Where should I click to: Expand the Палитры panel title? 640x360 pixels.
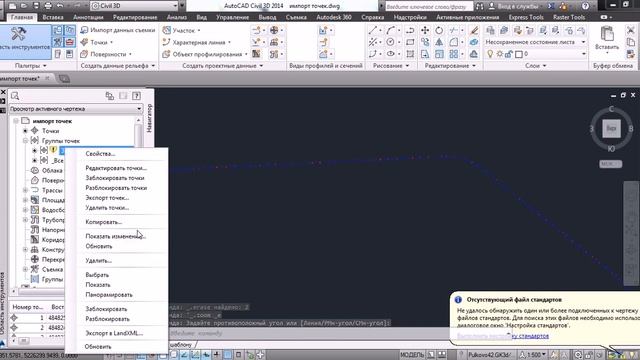pos(31,66)
